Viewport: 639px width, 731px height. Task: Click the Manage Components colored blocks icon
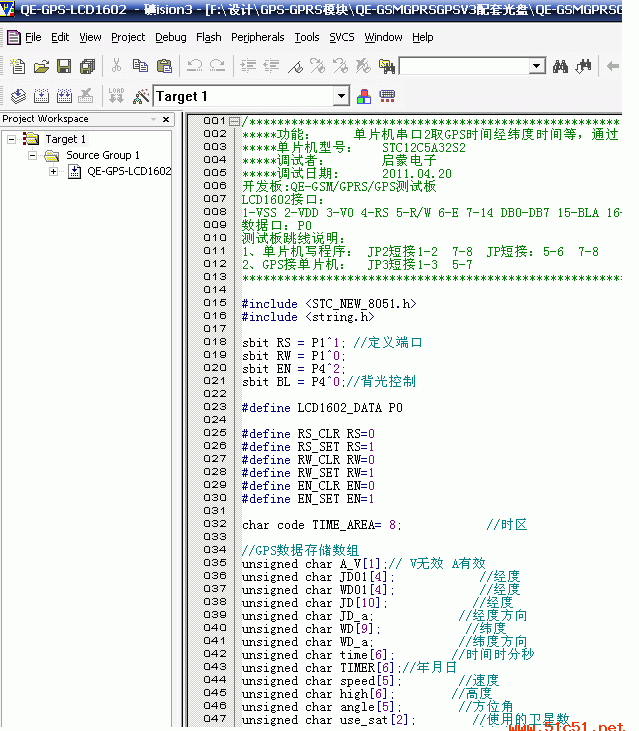[x=364, y=96]
